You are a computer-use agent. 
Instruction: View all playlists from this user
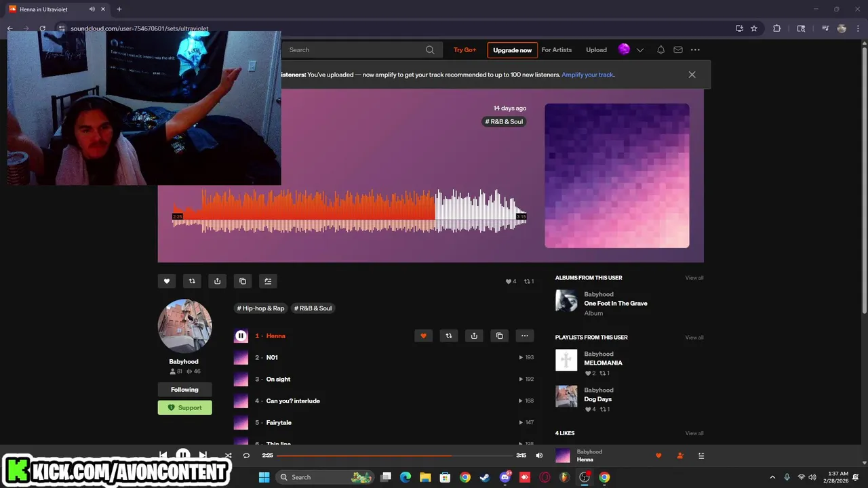[694, 338]
